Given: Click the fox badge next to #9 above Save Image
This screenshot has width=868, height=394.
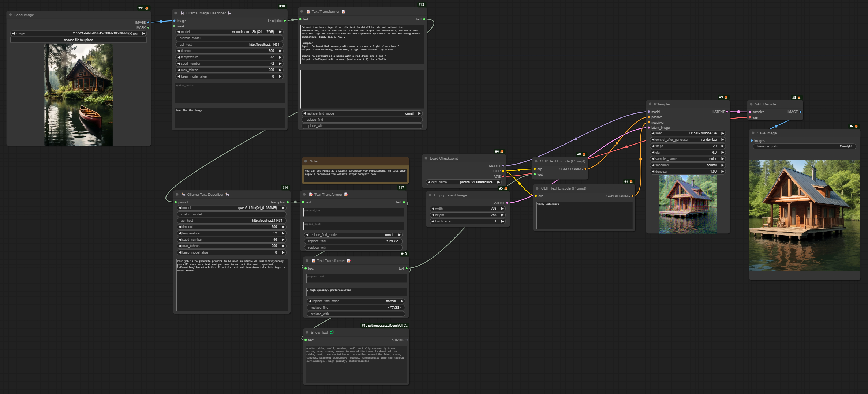Looking at the screenshot, I should pos(856,126).
